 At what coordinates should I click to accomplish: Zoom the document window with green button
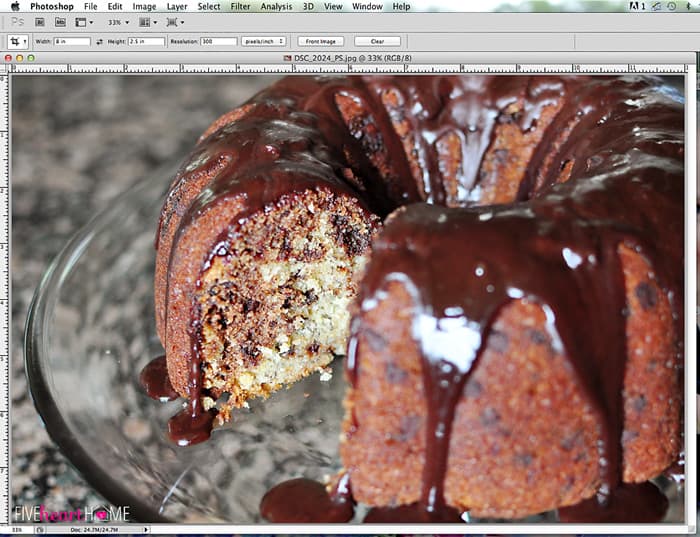click(31, 58)
